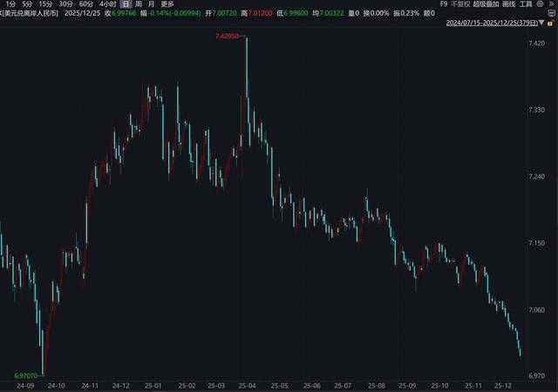Select the 15分 timeframe
The width and height of the screenshot is (558, 392).
click(45, 4)
